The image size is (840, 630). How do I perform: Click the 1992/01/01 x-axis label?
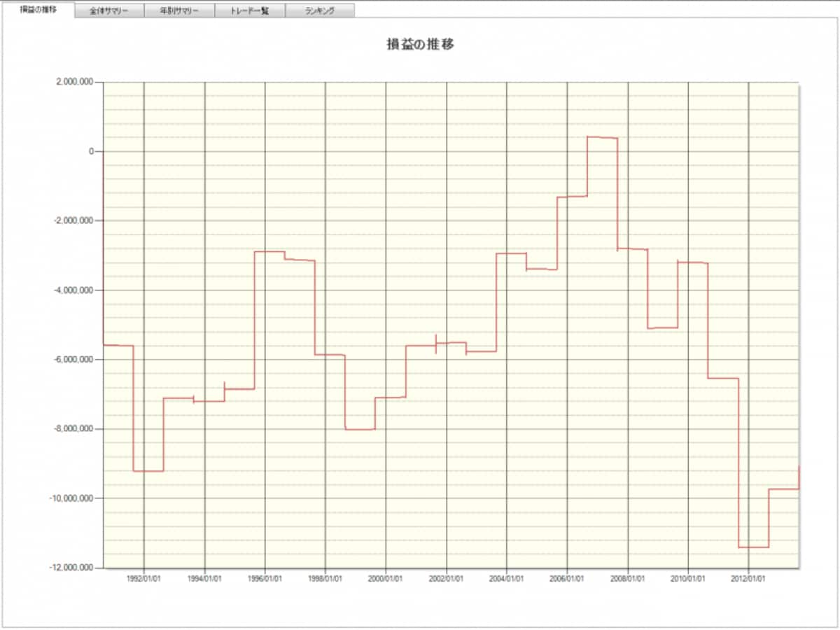pos(143,579)
